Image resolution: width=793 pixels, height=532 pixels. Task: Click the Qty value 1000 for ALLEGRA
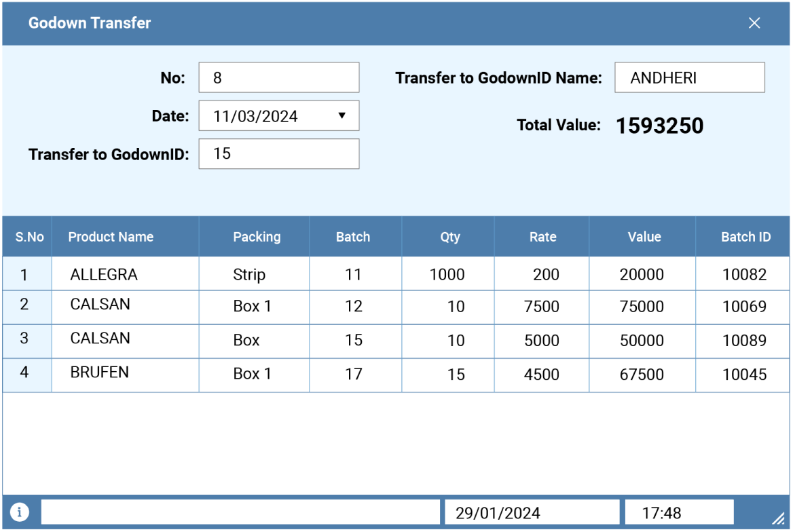tap(447, 273)
